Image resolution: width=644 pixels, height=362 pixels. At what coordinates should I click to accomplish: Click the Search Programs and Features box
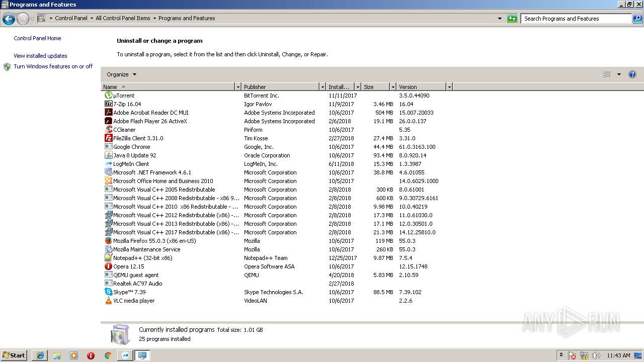(576, 19)
